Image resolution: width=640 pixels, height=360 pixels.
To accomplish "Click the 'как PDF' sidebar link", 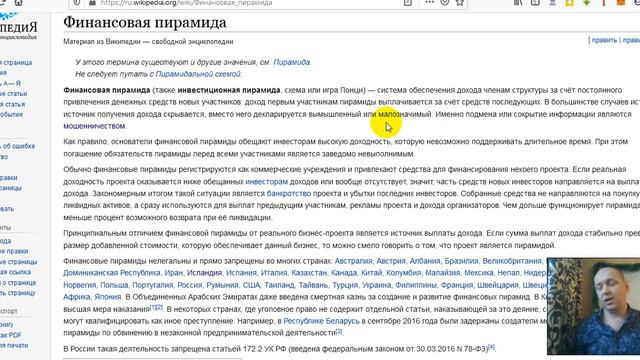I will tap(11, 335).
